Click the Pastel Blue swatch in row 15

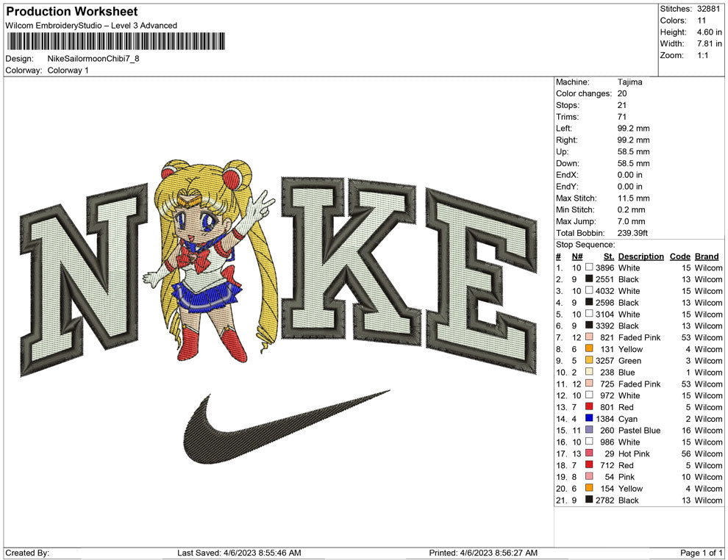[589, 430]
